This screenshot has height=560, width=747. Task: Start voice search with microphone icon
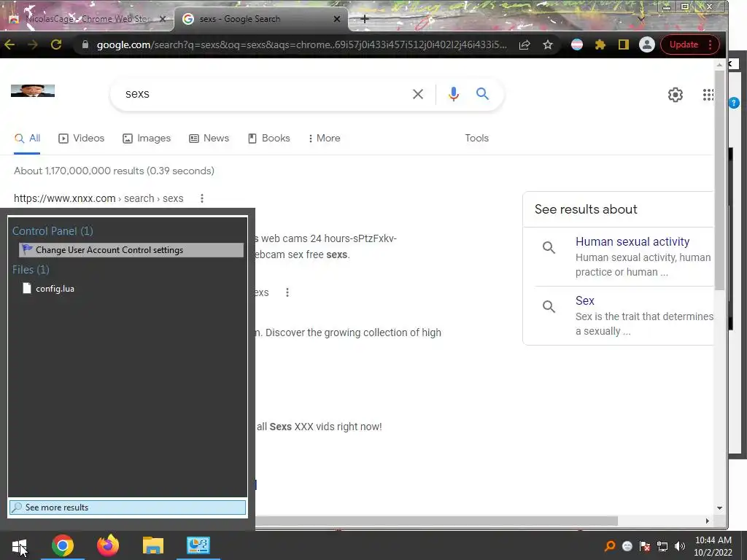pyautogui.click(x=454, y=94)
